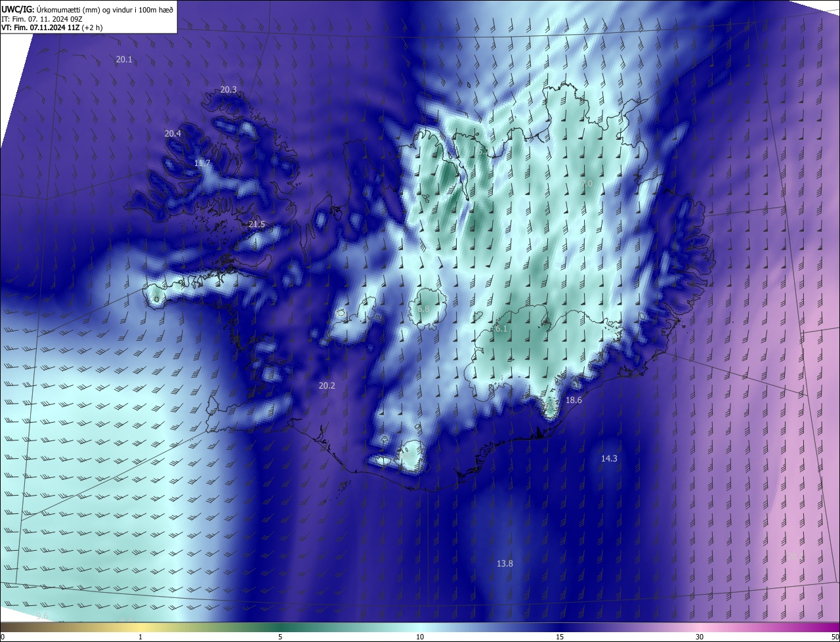Click the 28.1 value in the pink area

coord(795,557)
